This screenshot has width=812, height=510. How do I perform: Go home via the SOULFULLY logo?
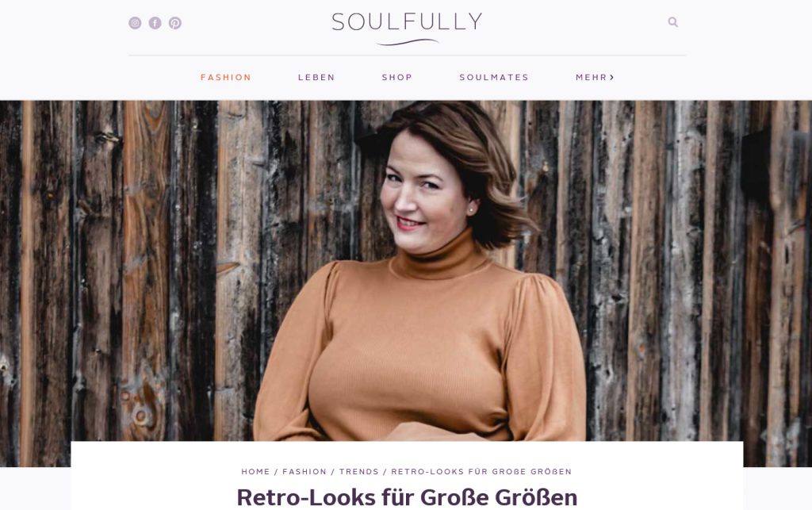coord(407,21)
